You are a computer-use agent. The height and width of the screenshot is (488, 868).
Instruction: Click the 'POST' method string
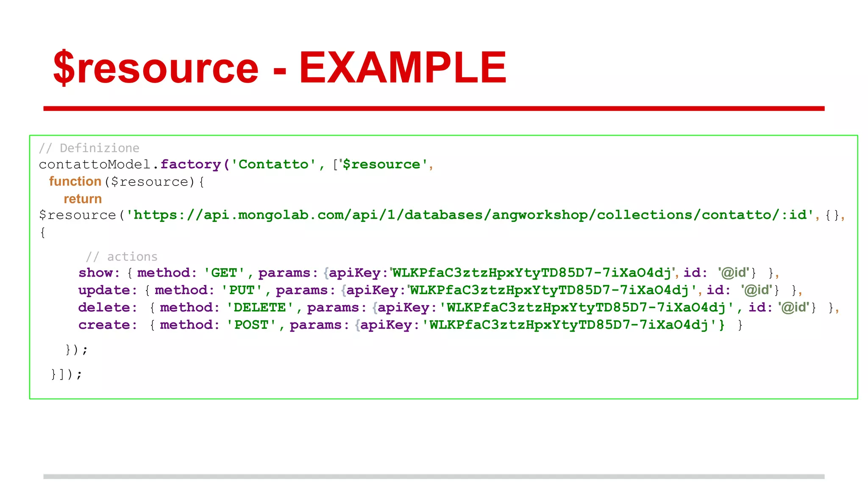[x=251, y=325]
